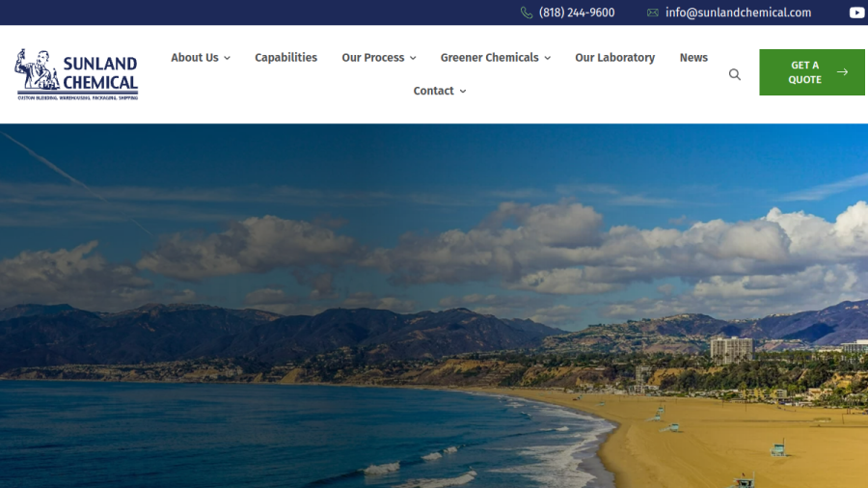This screenshot has height=488, width=868.
Task: Open the YouTube channel icon
Action: [x=856, y=13]
